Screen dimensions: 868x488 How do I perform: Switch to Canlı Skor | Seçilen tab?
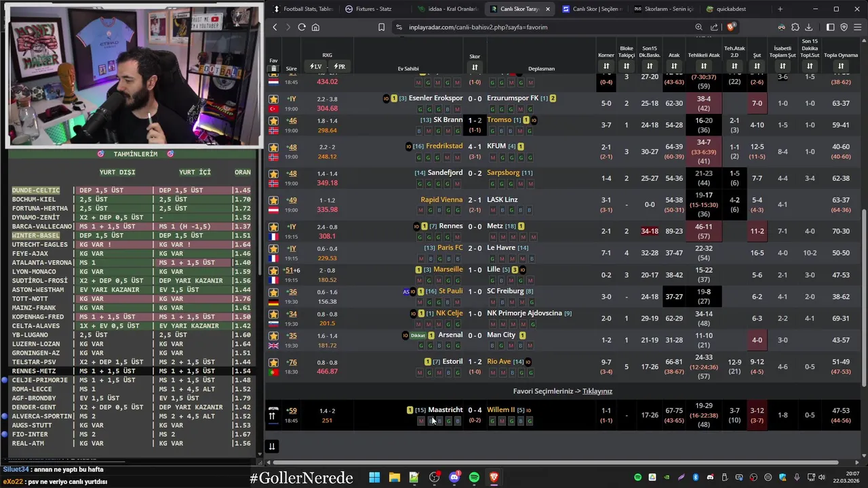click(591, 9)
